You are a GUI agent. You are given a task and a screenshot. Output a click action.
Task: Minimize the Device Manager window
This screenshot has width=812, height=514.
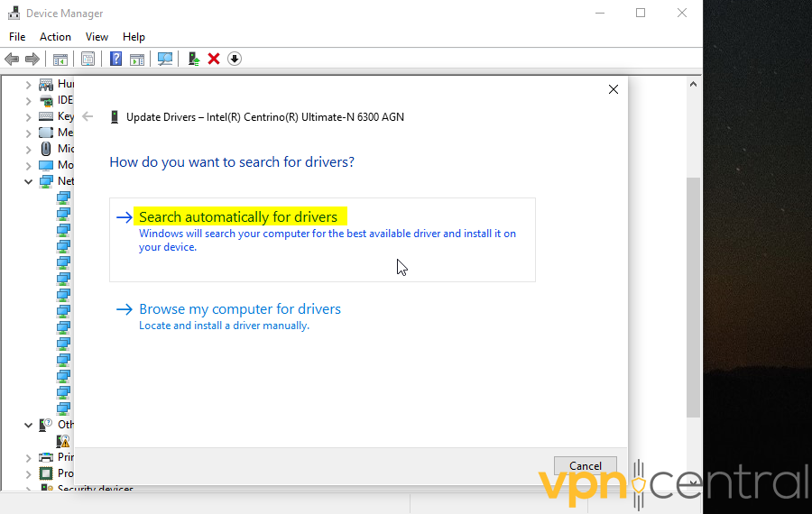click(600, 13)
